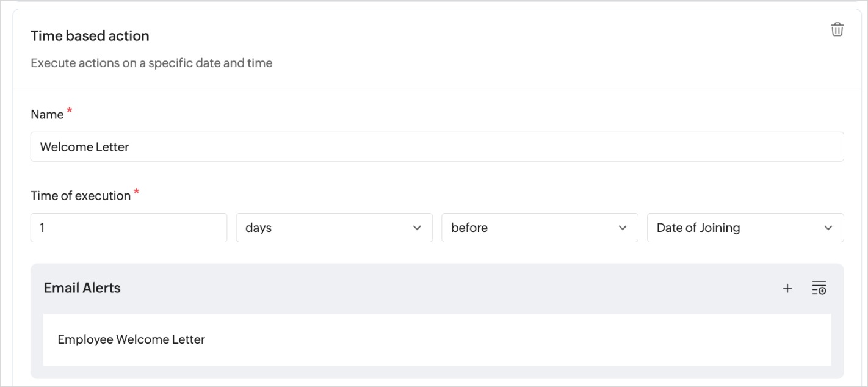Click red asterisk beside Time of execution
This screenshot has width=868, height=387.
(x=137, y=192)
